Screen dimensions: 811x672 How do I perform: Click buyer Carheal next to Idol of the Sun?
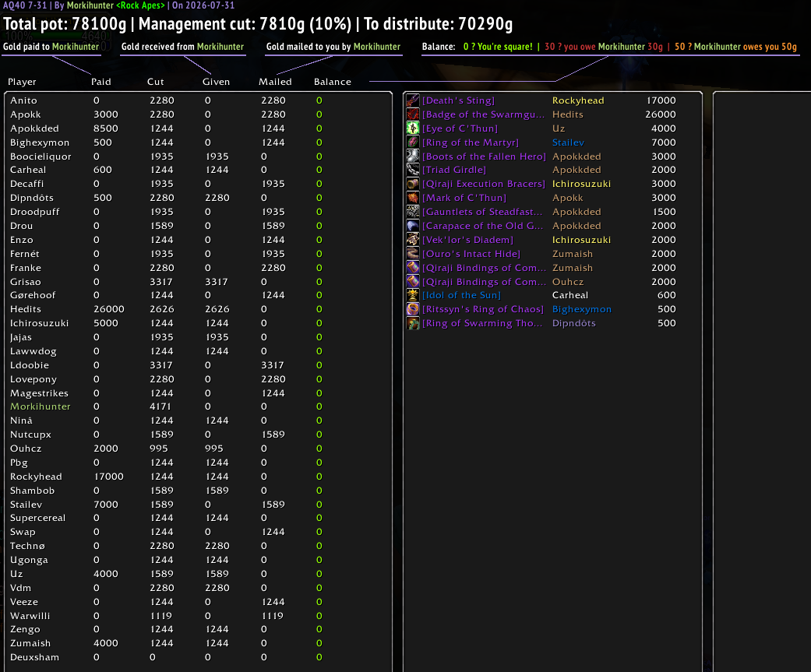(x=570, y=295)
